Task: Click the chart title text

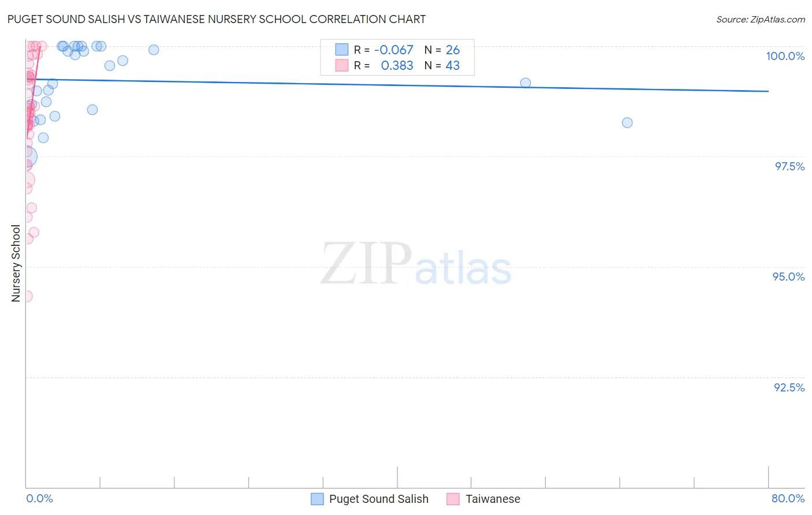Action: (x=217, y=19)
